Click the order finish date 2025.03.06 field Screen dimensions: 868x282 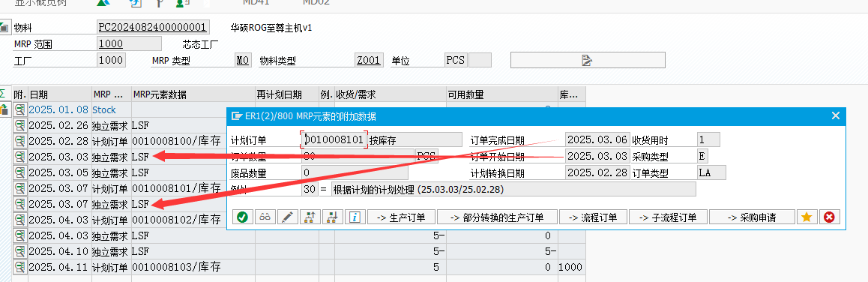(x=597, y=139)
